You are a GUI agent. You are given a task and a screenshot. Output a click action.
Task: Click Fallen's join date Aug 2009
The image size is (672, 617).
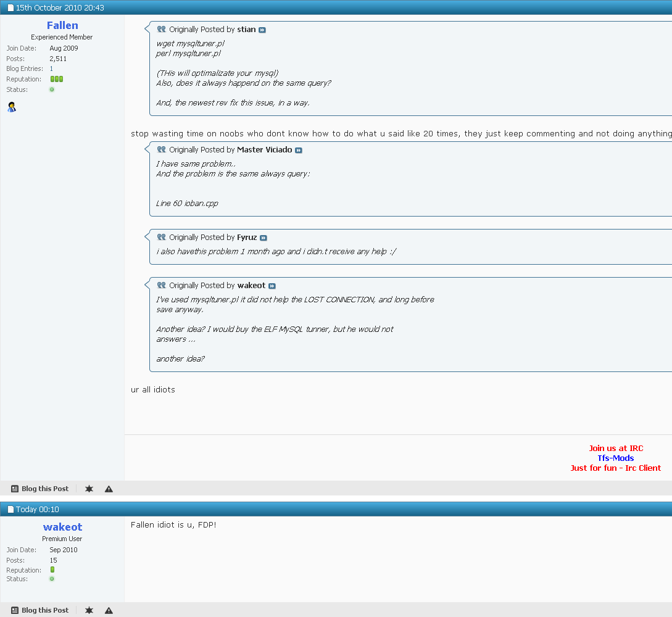point(64,48)
